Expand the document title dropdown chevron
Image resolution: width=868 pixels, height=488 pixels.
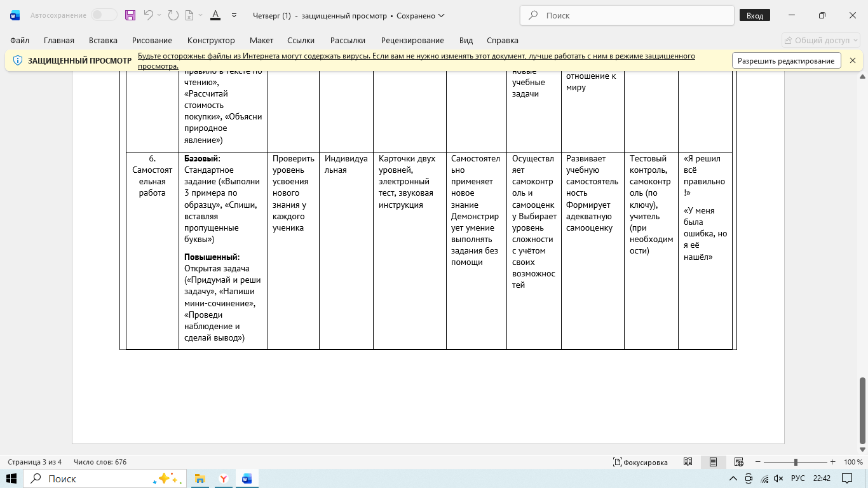(442, 15)
